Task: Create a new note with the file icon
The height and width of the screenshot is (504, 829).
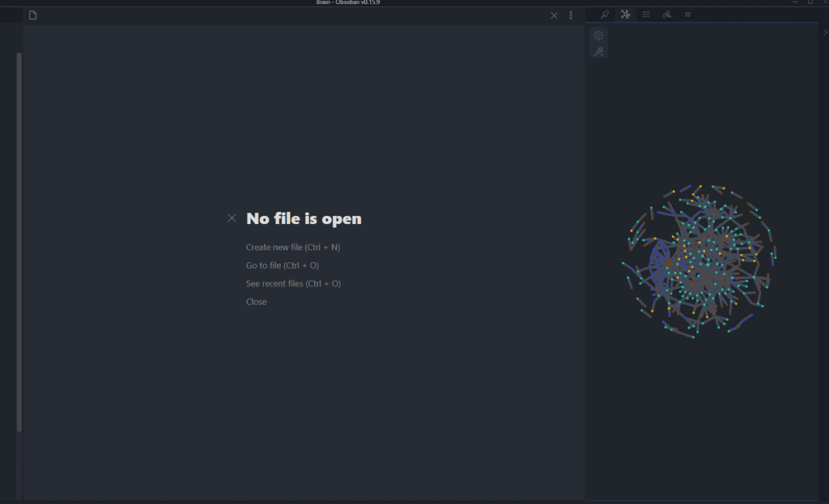Action: point(33,15)
